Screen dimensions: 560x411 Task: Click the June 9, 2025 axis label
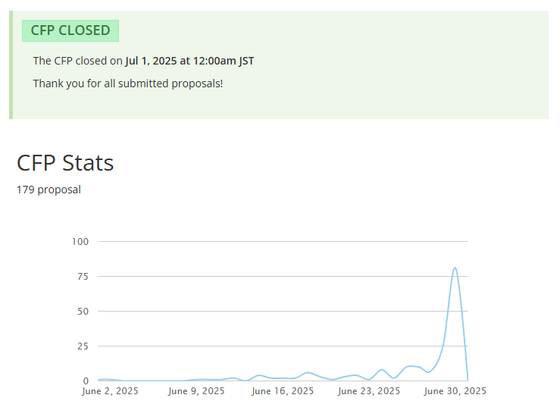tap(196, 391)
